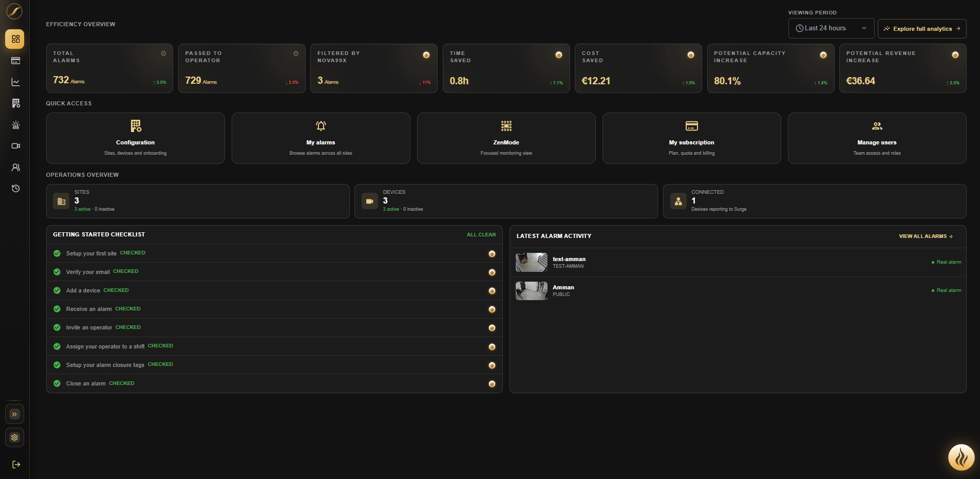Click the Devices camera icon tile

click(x=370, y=201)
